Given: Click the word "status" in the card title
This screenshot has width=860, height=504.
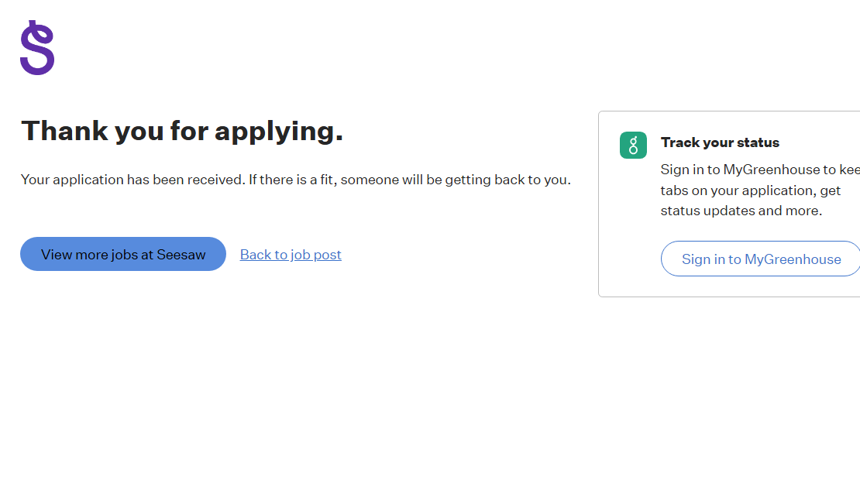Looking at the screenshot, I should click(758, 142).
